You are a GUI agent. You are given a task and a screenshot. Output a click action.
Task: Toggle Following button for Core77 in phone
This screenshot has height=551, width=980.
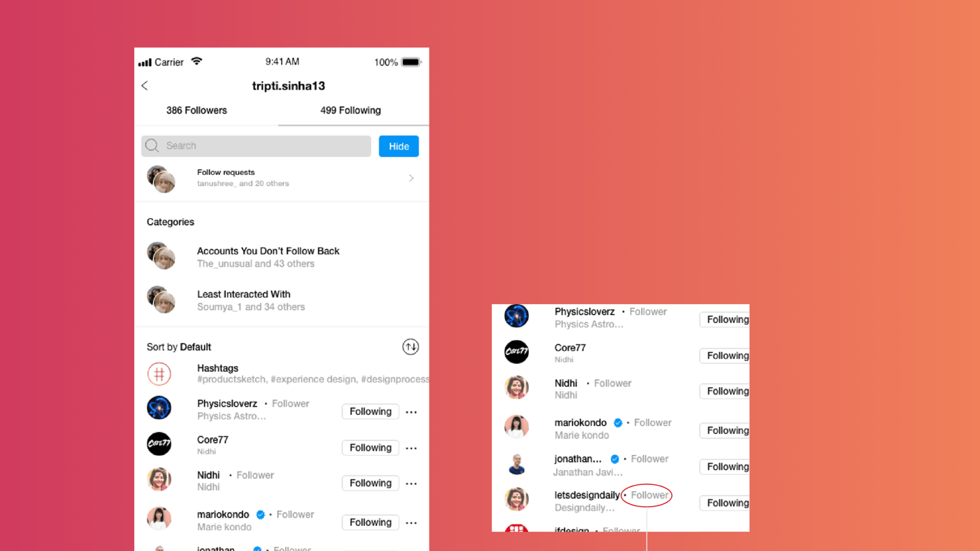click(370, 448)
